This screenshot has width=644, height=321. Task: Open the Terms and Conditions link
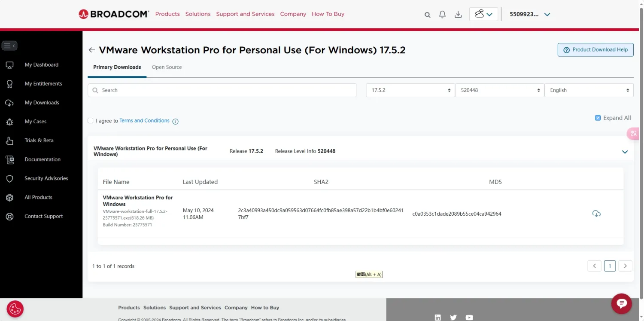(x=144, y=121)
